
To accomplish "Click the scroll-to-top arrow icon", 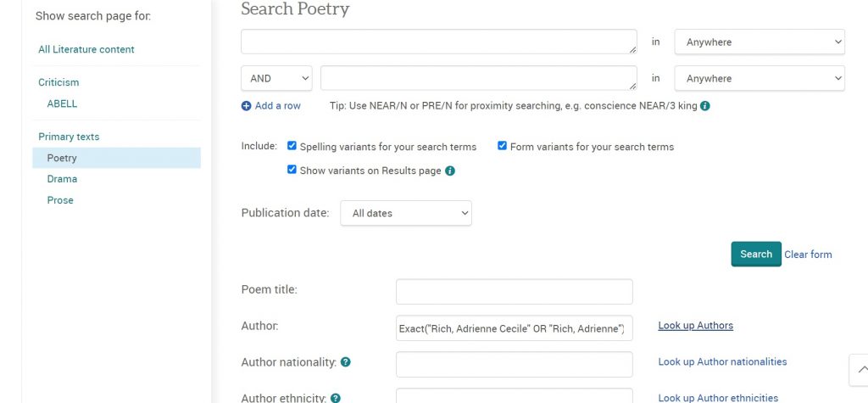I will (x=861, y=370).
